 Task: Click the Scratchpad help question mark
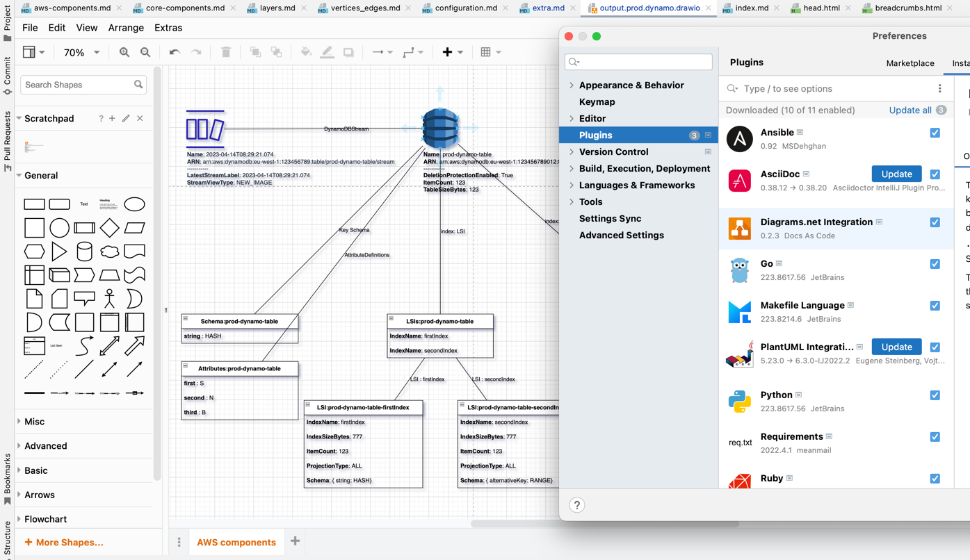pyautogui.click(x=101, y=119)
